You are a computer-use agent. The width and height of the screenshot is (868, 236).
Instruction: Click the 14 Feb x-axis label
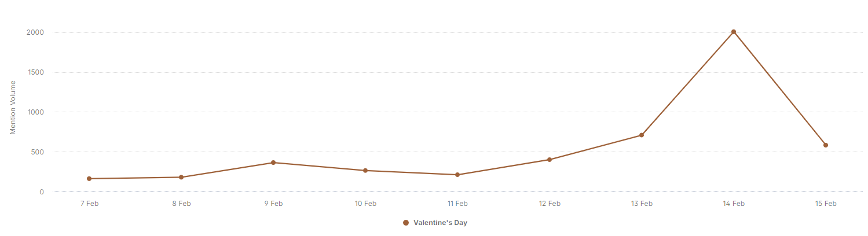(734, 204)
